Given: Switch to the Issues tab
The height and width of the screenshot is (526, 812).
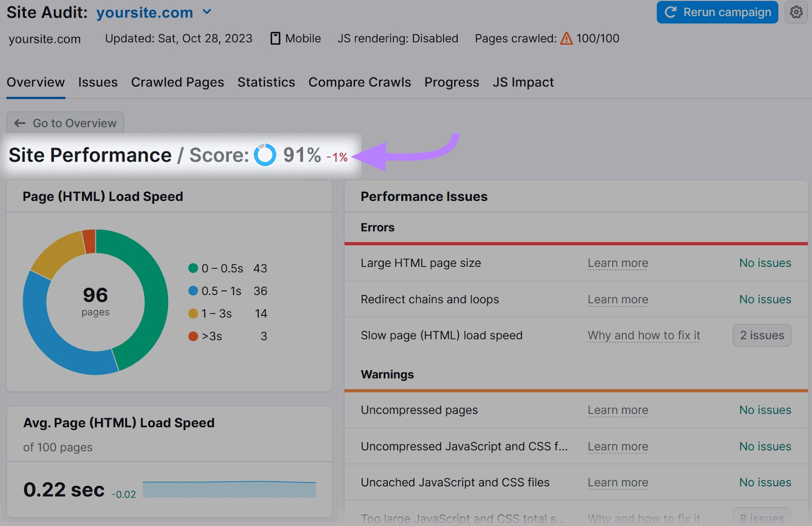Looking at the screenshot, I should click(97, 82).
